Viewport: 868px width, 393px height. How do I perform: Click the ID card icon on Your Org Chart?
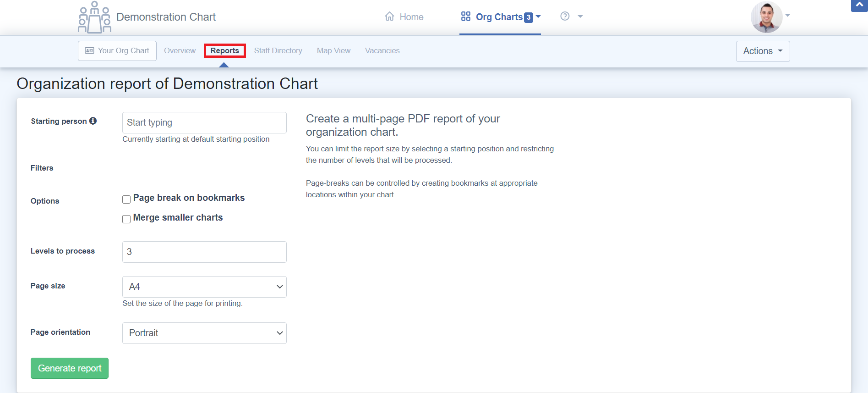pyautogui.click(x=90, y=50)
